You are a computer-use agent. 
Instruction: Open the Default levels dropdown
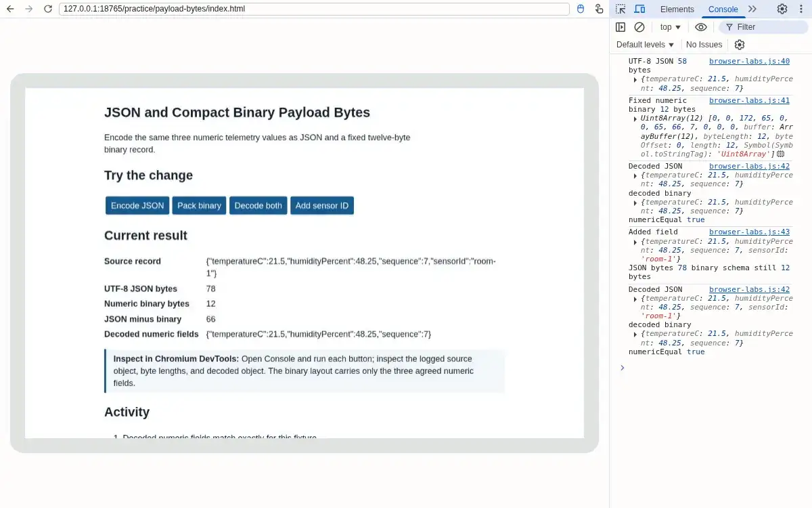click(x=646, y=45)
